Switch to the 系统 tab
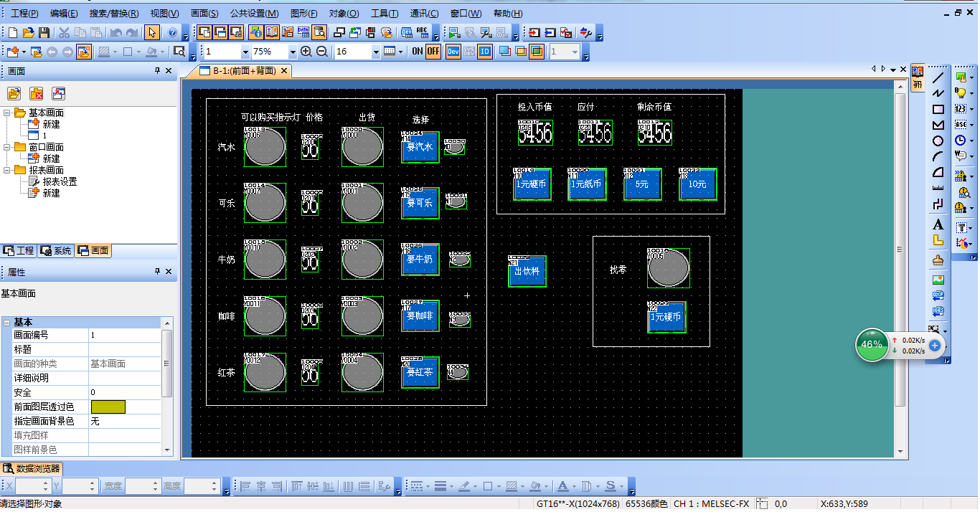 coord(56,251)
